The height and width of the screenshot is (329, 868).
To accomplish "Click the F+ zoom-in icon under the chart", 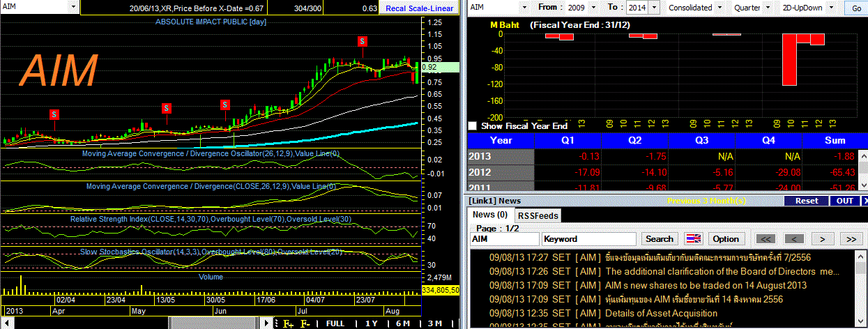I will 288,323.
